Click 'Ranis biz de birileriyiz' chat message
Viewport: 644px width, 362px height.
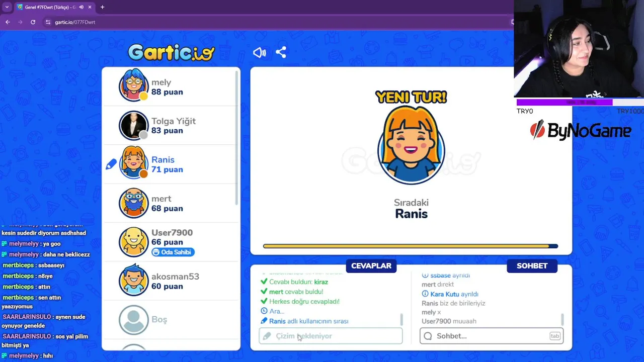[453, 303]
